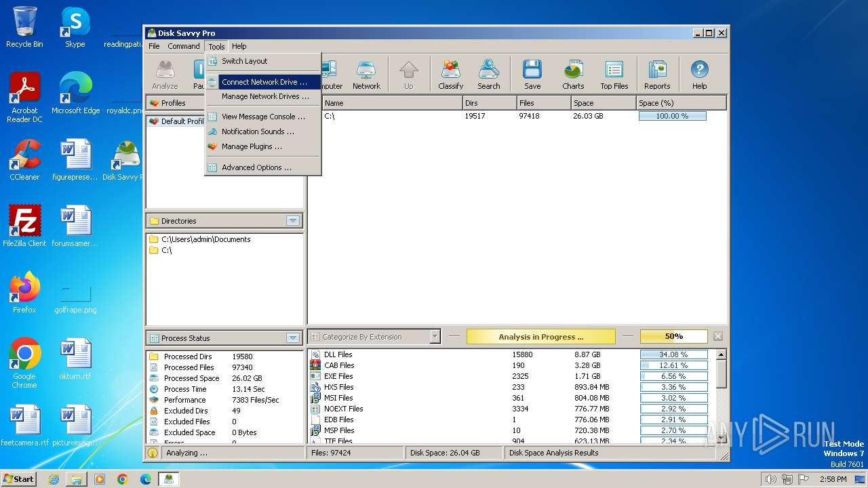Sort by the Files column header
The image size is (868, 488).
point(544,103)
